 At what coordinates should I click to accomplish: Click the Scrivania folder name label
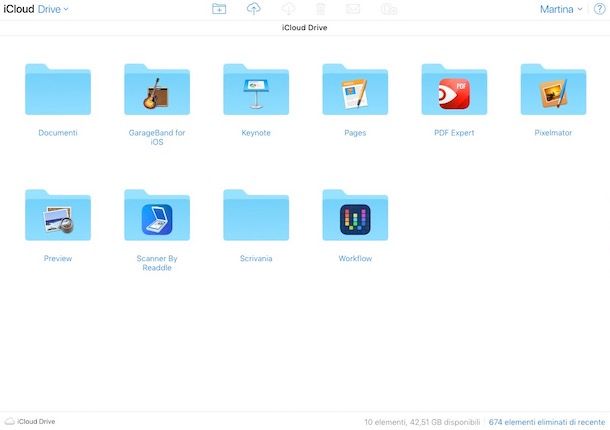(x=256, y=258)
